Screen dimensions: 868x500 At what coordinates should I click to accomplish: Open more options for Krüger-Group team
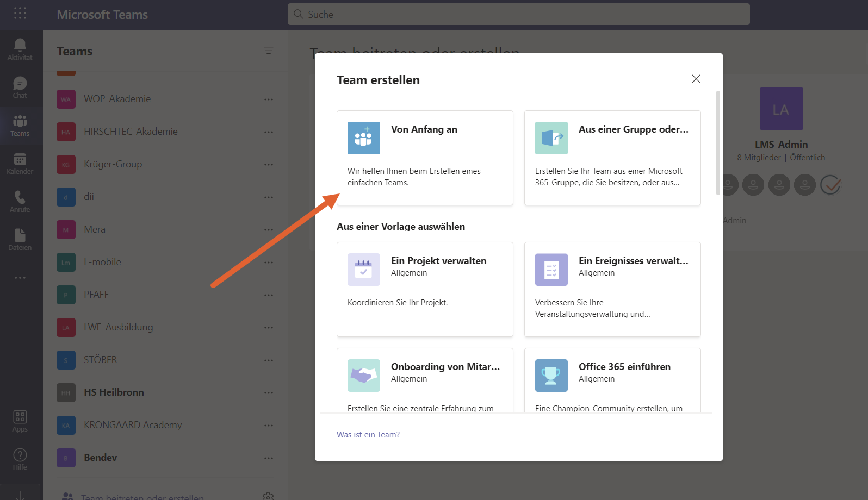[268, 165]
